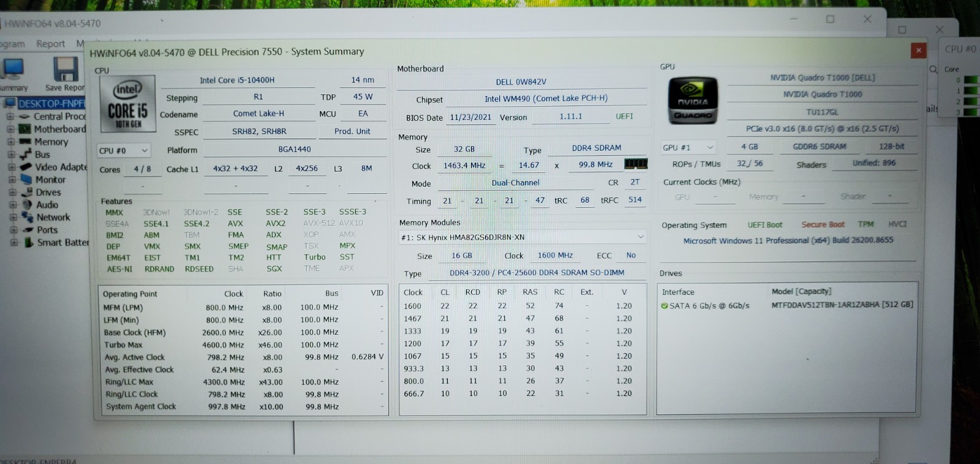980x464 pixels.
Task: Click the Intel Core i5-10400H name field
Action: click(237, 80)
